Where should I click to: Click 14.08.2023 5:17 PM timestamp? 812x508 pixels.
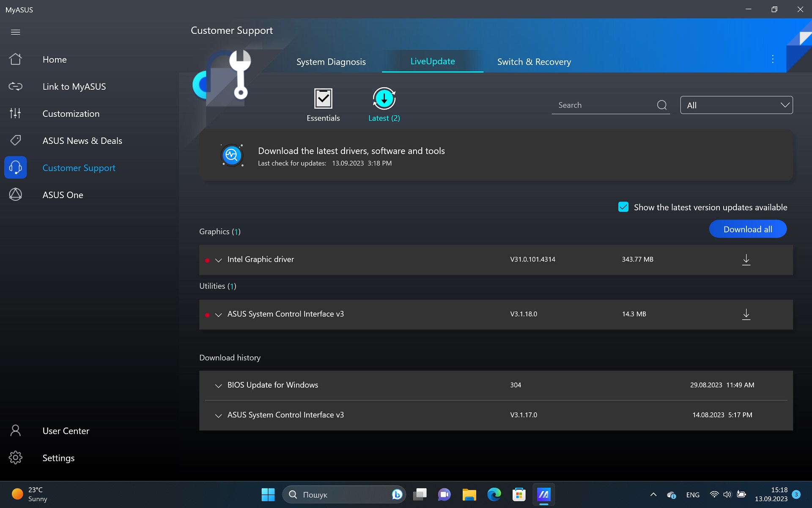pos(722,415)
